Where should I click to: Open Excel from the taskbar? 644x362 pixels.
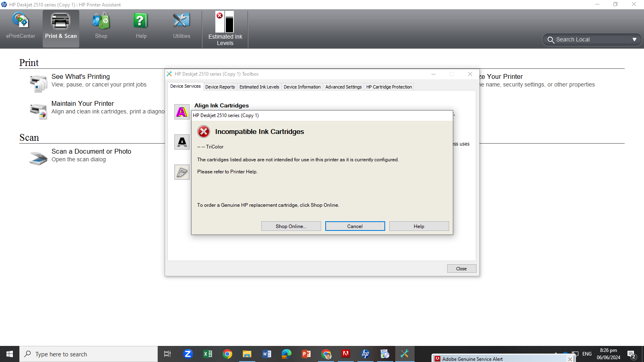208,354
